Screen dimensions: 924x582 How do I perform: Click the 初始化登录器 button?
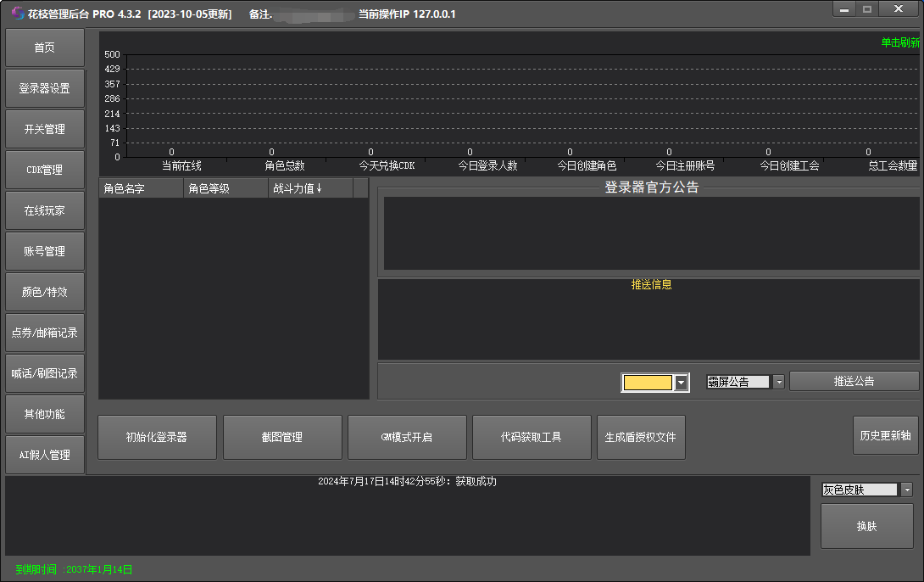click(157, 438)
